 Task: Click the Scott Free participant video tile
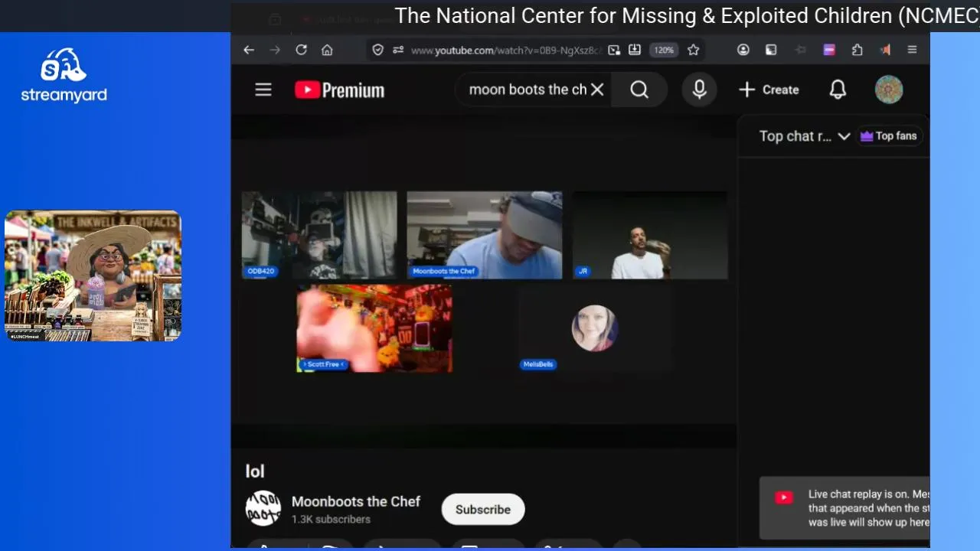click(374, 329)
